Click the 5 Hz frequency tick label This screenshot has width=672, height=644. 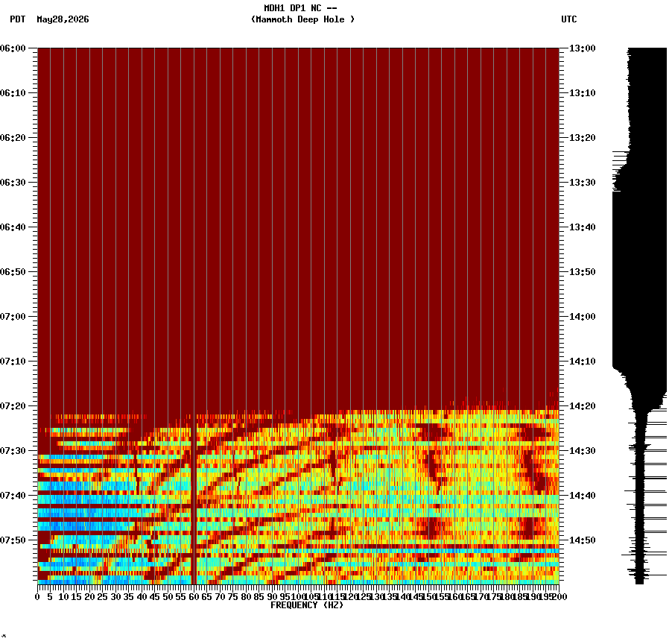(51, 597)
